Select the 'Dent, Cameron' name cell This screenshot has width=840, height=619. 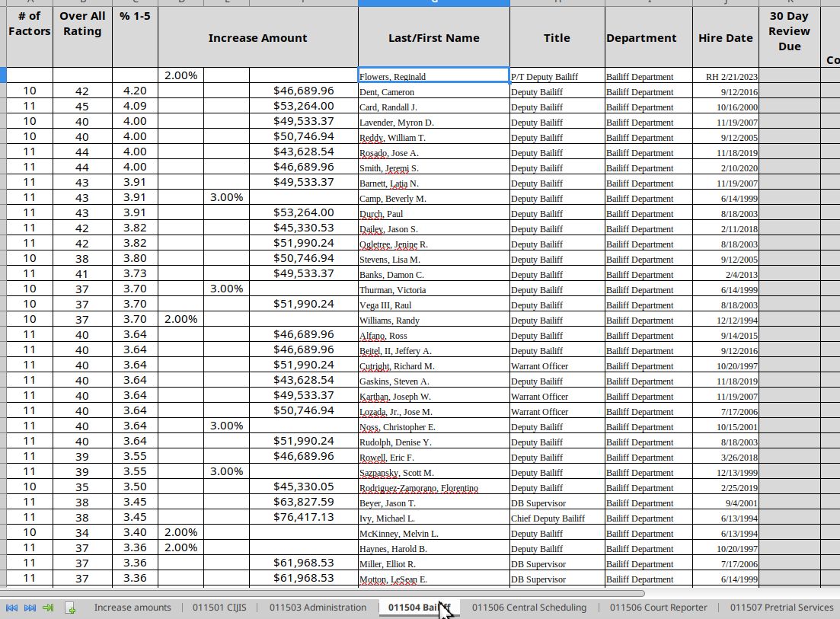click(433, 91)
